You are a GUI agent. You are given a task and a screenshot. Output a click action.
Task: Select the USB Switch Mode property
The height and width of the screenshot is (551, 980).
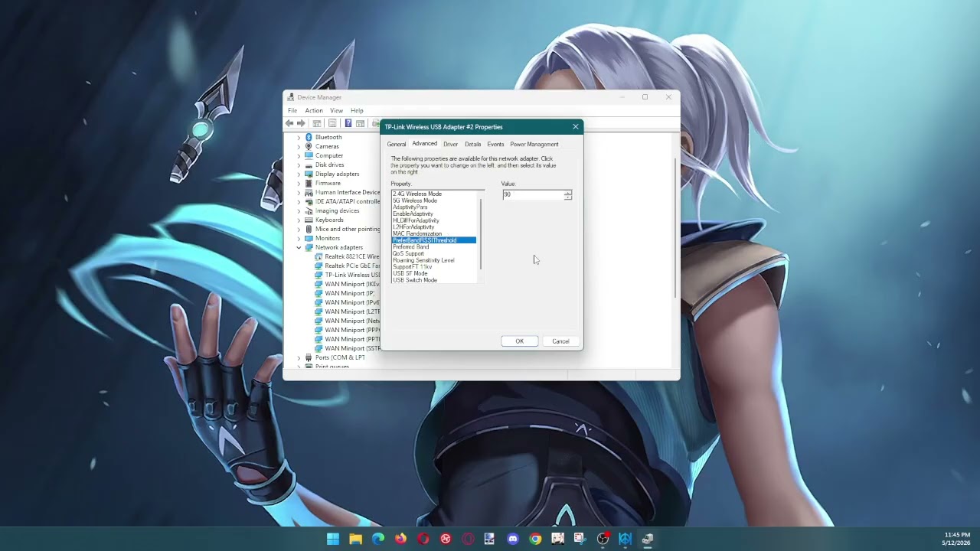point(415,280)
